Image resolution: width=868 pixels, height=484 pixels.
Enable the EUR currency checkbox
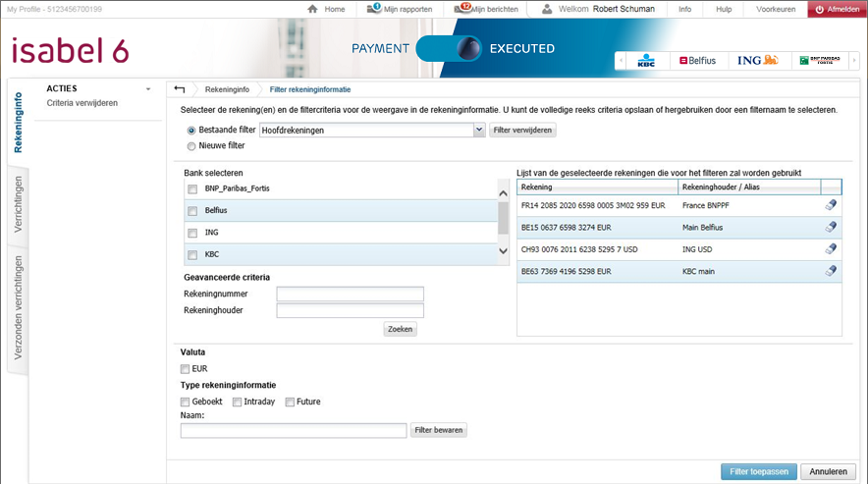[186, 369]
